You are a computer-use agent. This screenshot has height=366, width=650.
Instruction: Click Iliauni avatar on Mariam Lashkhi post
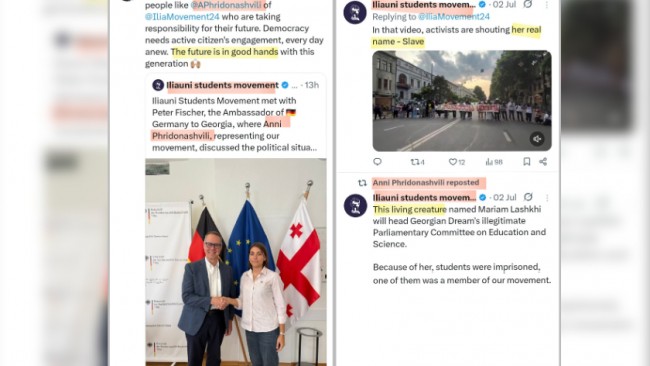click(355, 206)
